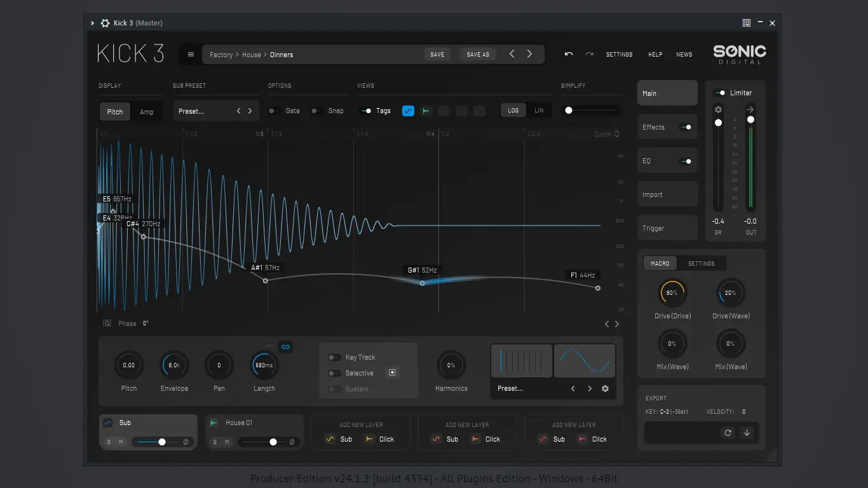Image resolution: width=868 pixels, height=488 pixels.
Task: Turn off the EQ toggle
Action: 686,161
